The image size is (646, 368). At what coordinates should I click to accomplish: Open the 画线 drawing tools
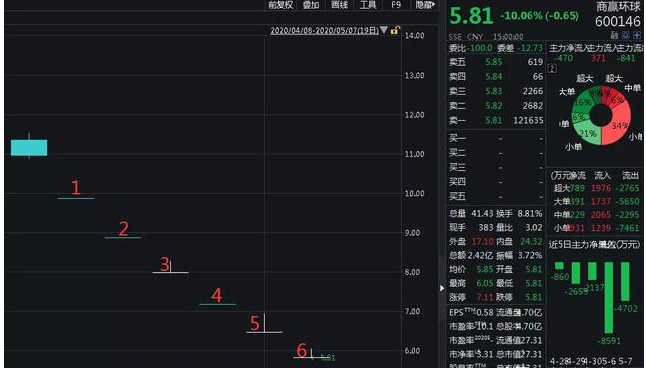coord(339,5)
